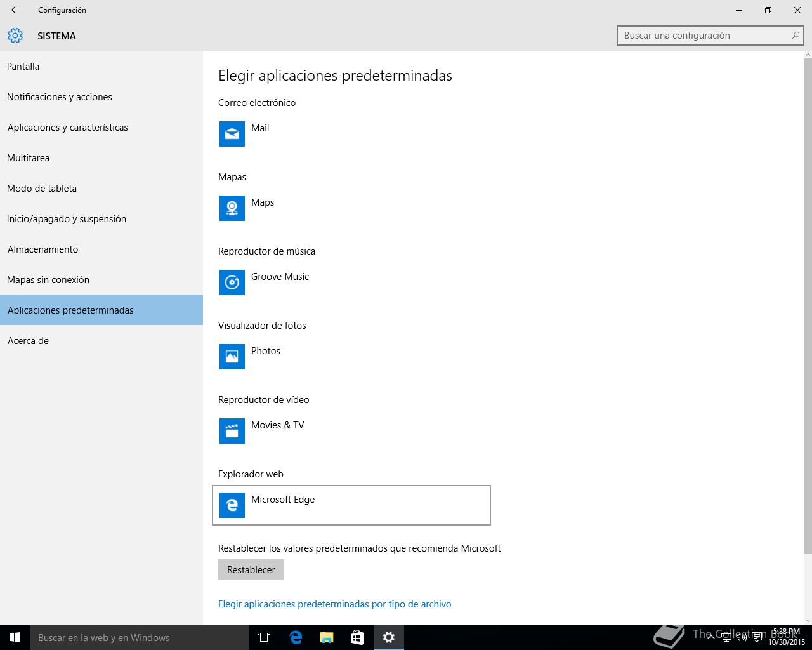Click the vertical scrollbar thumb
The image size is (812, 650).
[808, 305]
